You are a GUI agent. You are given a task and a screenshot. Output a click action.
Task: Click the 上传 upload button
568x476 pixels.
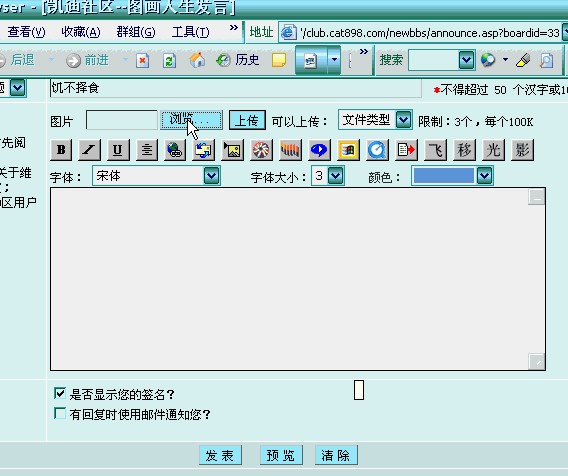tap(247, 120)
